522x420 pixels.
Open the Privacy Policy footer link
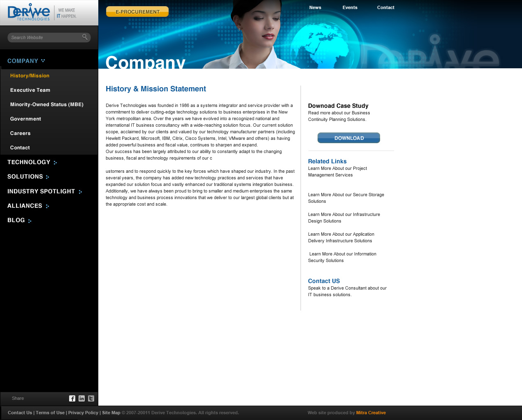click(x=83, y=413)
